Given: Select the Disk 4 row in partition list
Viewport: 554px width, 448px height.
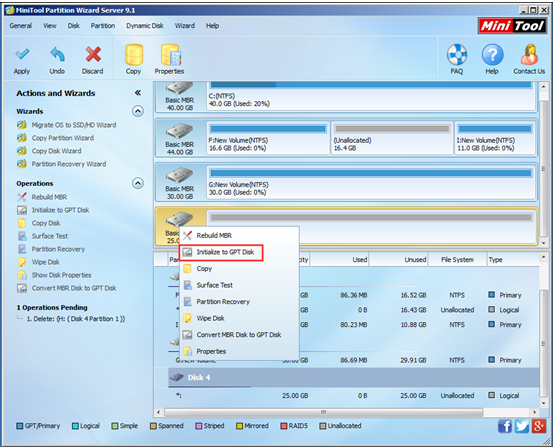Looking at the screenshot, I should point(347,378).
